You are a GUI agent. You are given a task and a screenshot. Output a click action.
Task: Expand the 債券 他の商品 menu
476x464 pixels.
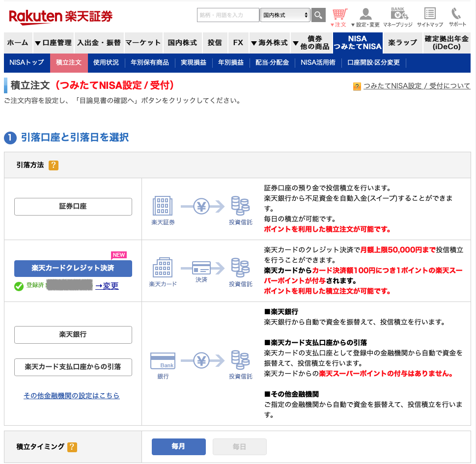pos(311,43)
